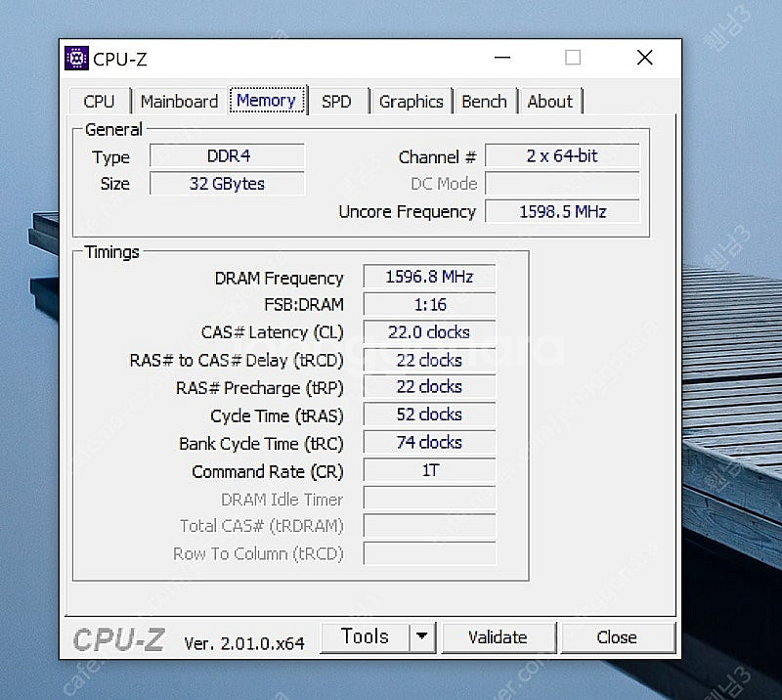Screen dimensions: 782x700
Task: Go to the SPD tab
Action: [336, 102]
